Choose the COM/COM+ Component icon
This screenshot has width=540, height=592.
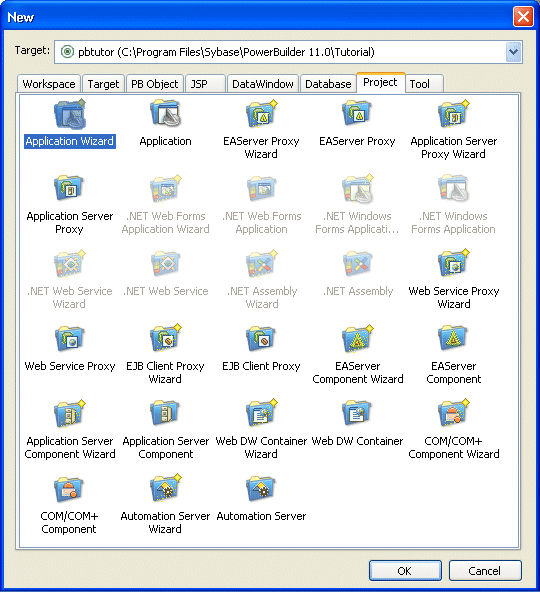point(69,489)
